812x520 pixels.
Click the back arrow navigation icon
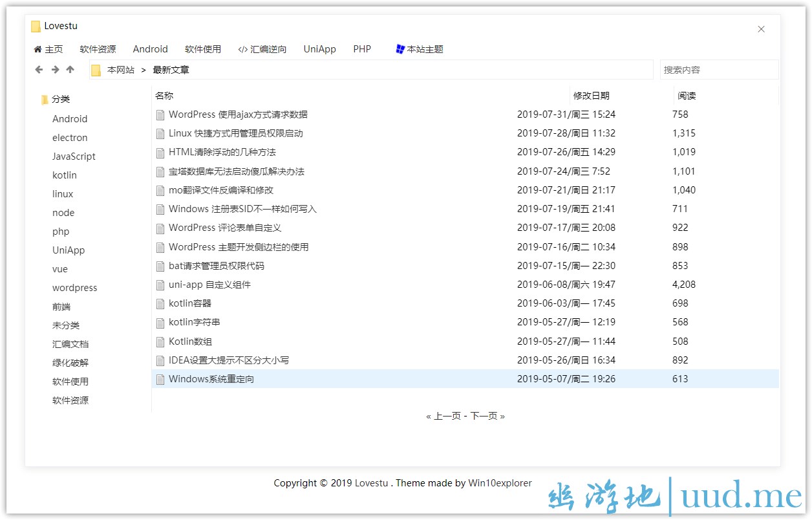(39, 70)
